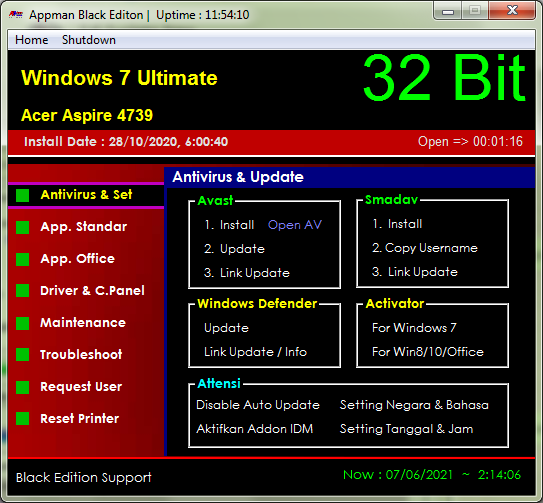Click green square beside Troubleshoot
Image resolution: width=543 pixels, height=503 pixels.
23,354
